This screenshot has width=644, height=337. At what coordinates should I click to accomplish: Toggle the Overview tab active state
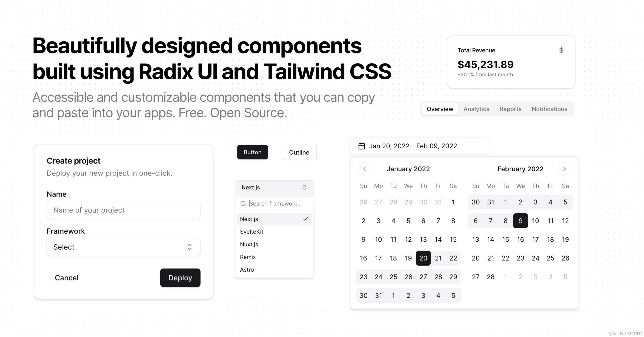click(440, 109)
